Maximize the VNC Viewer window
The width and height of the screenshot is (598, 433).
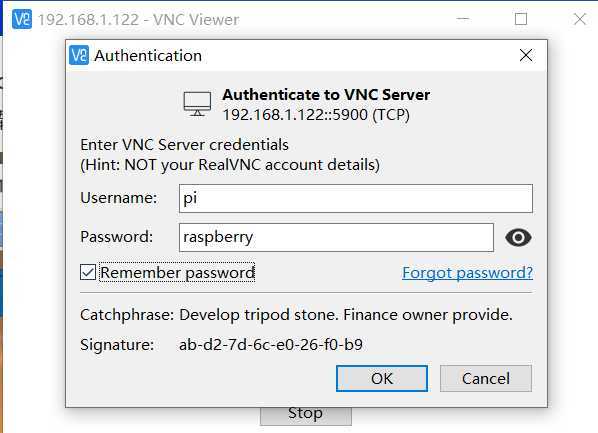[521, 19]
